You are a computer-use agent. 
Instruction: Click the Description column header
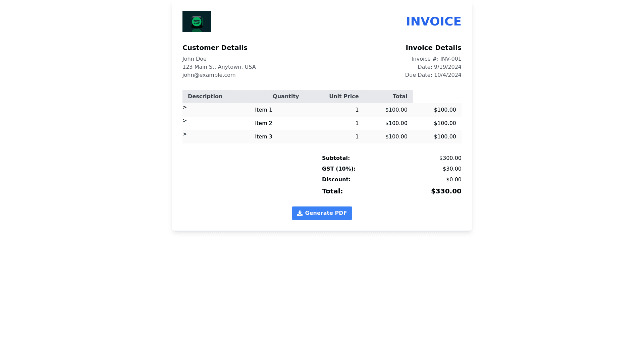[x=205, y=97]
